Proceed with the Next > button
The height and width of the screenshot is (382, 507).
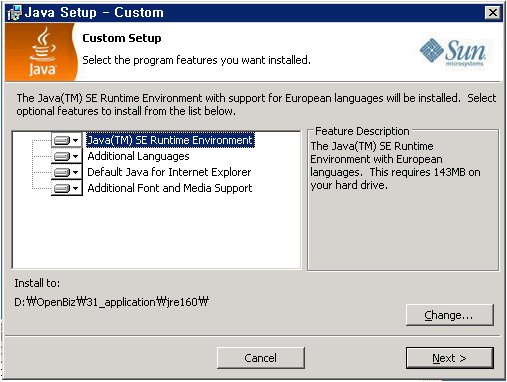(450, 358)
